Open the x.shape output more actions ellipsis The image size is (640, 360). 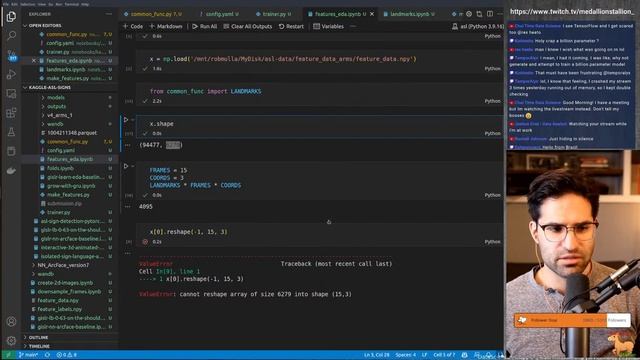(128, 145)
